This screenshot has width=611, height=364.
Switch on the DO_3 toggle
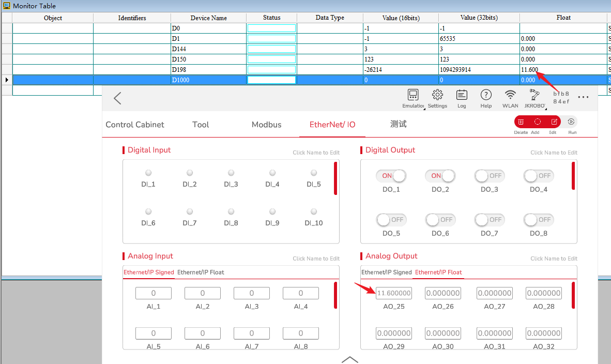click(490, 176)
